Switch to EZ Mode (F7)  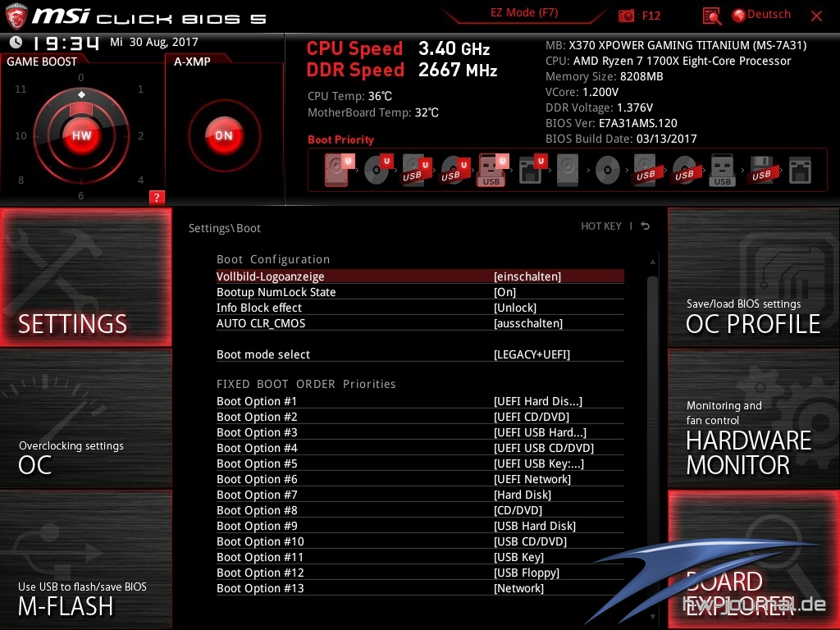coord(524,13)
